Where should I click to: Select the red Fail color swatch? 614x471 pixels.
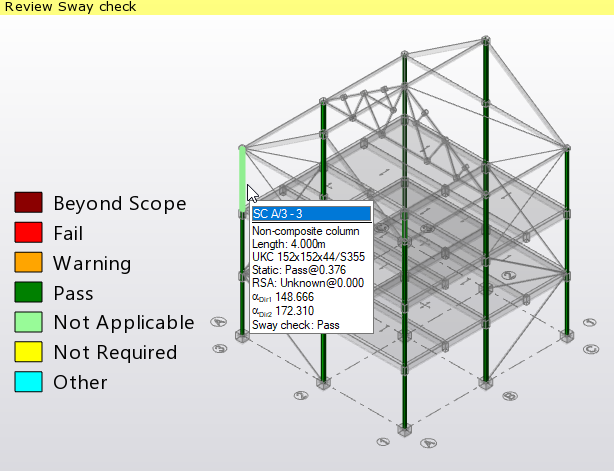pos(28,233)
